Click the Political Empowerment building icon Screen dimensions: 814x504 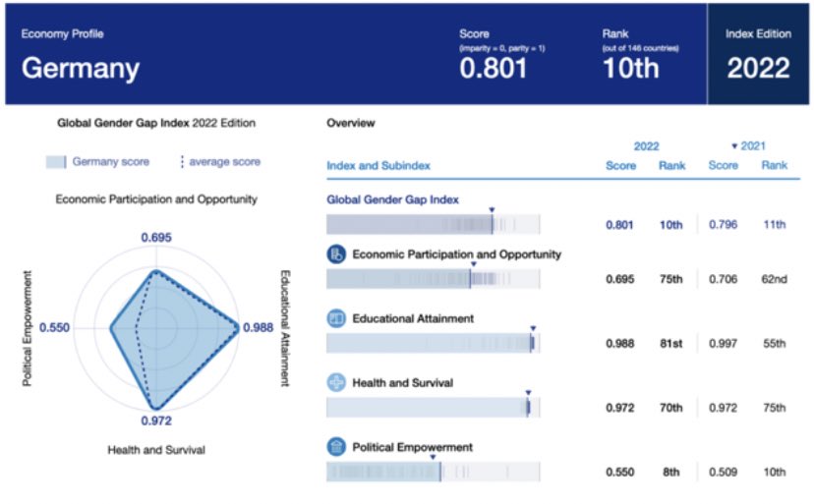tap(336, 446)
